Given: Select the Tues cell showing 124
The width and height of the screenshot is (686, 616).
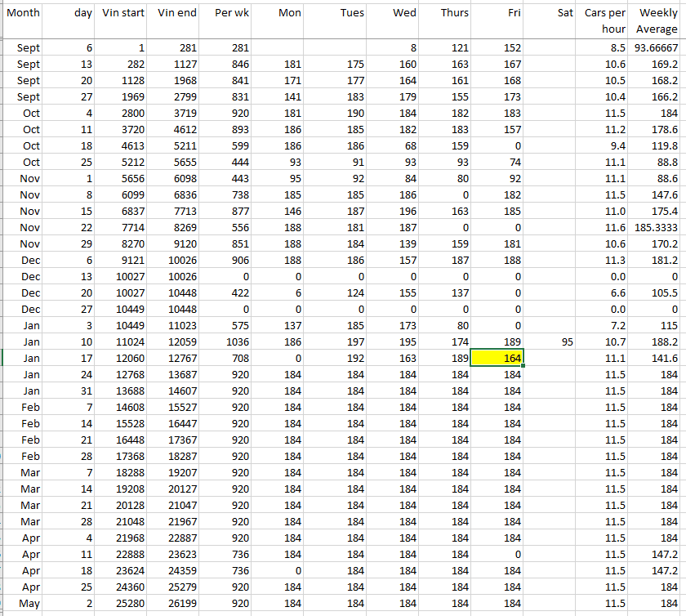Looking at the screenshot, I should (x=341, y=292).
